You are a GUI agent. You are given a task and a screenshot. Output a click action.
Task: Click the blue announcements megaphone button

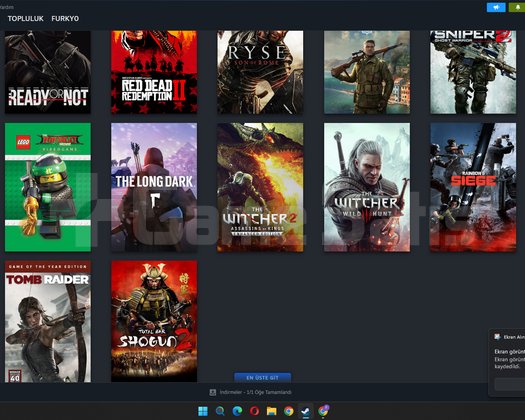coord(496,7)
